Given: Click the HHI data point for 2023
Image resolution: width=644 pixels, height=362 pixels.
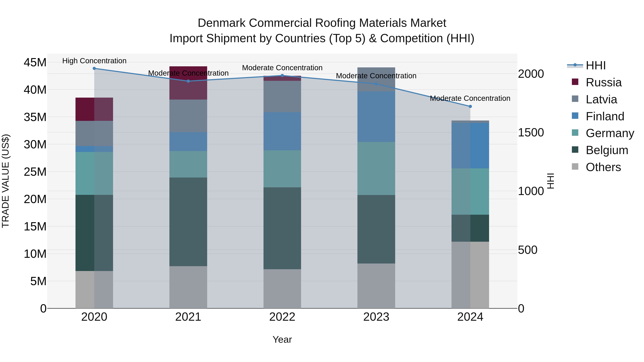Looking at the screenshot, I should point(376,84).
